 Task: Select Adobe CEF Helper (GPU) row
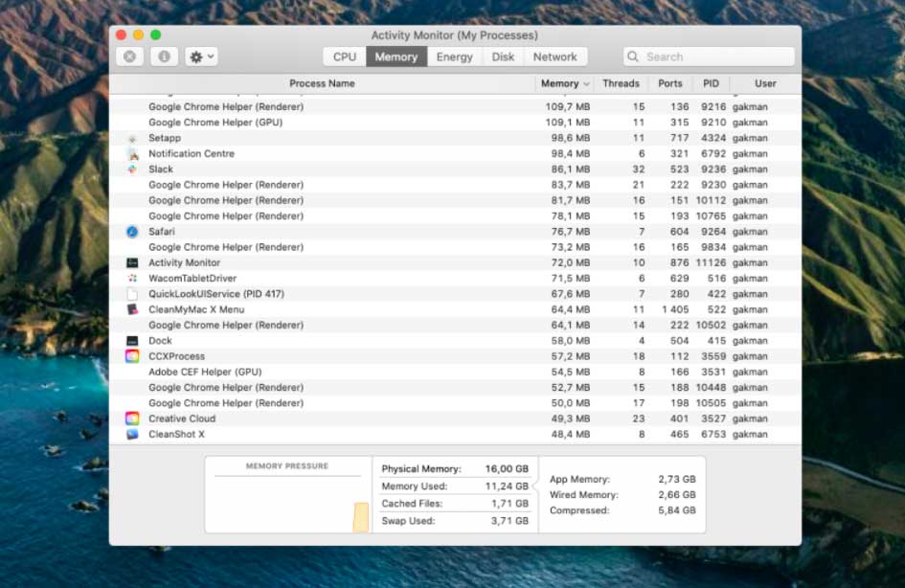point(455,372)
